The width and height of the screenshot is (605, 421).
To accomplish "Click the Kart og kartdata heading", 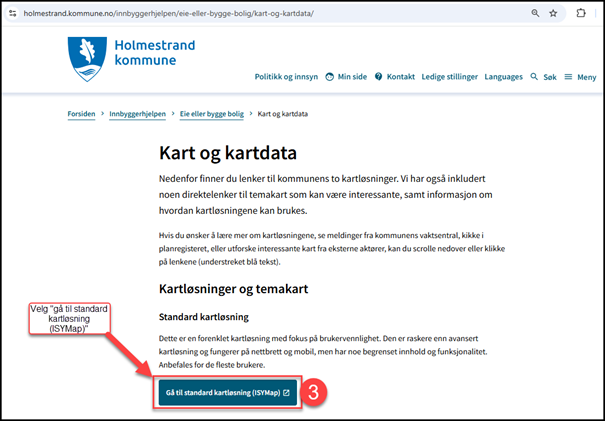I will click(228, 153).
